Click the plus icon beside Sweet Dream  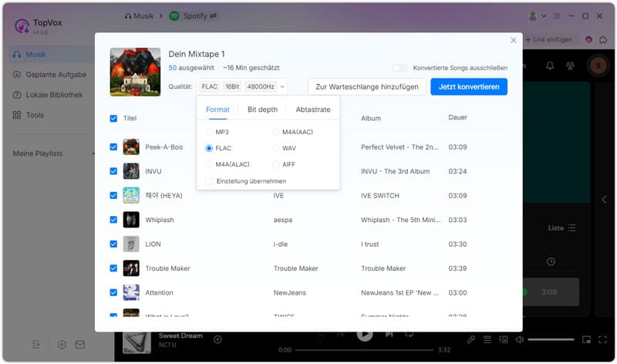pyautogui.click(x=217, y=339)
